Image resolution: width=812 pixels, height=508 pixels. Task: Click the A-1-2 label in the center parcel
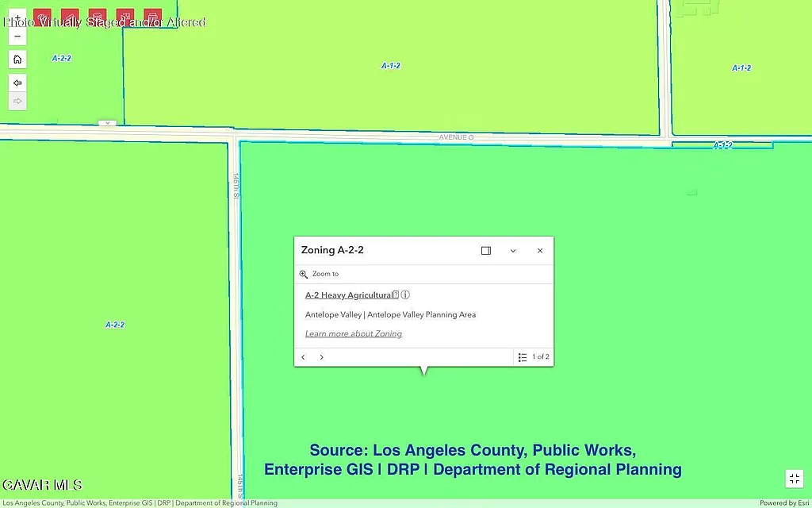pos(391,66)
